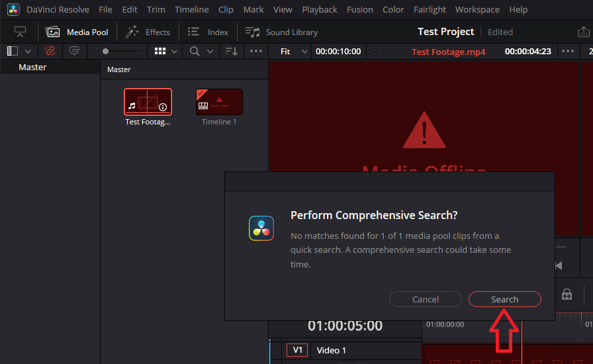Viewport: 593px width, 364px height.
Task: Expand the media pool search dropdown
Action: tap(210, 51)
